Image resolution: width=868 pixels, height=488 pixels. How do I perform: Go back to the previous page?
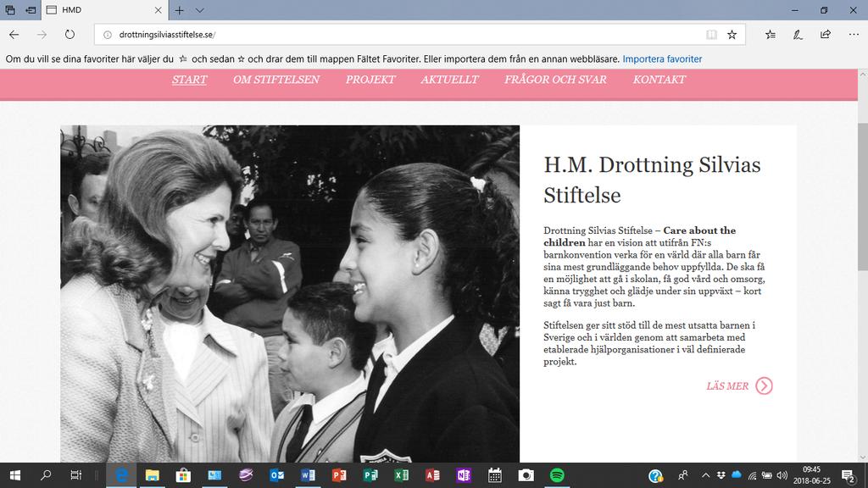coord(14,34)
